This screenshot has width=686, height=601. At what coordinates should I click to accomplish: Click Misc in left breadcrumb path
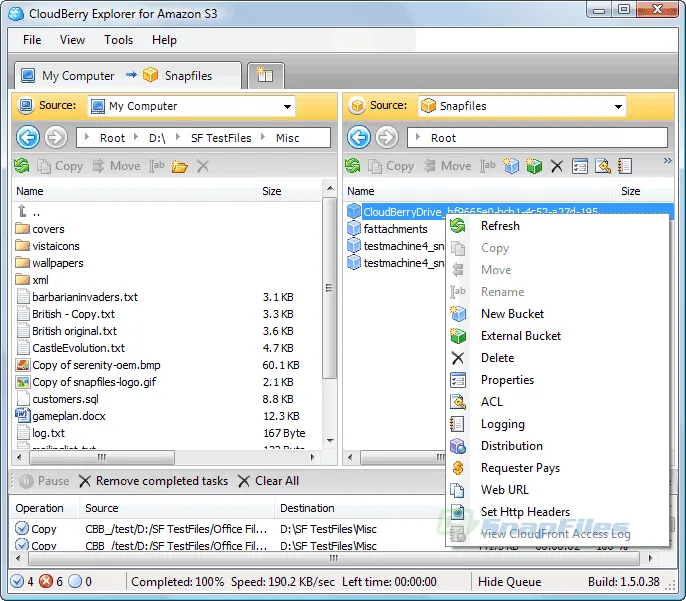[287, 138]
